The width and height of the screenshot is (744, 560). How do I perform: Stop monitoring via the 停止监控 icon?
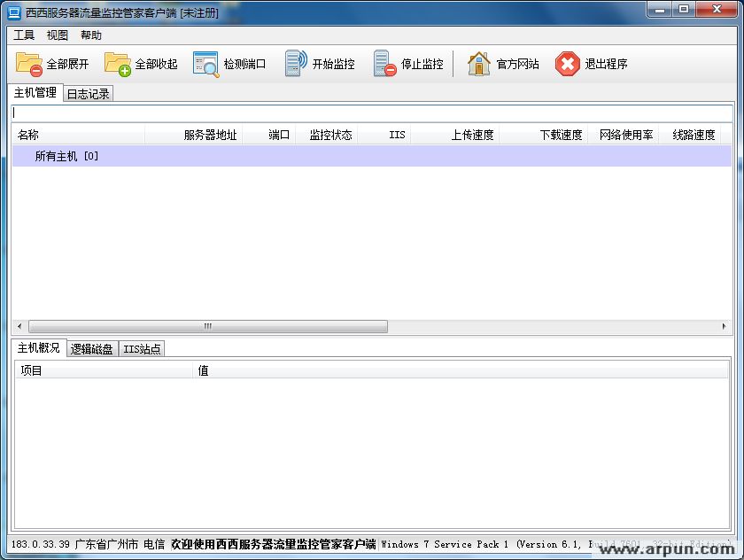[x=384, y=63]
